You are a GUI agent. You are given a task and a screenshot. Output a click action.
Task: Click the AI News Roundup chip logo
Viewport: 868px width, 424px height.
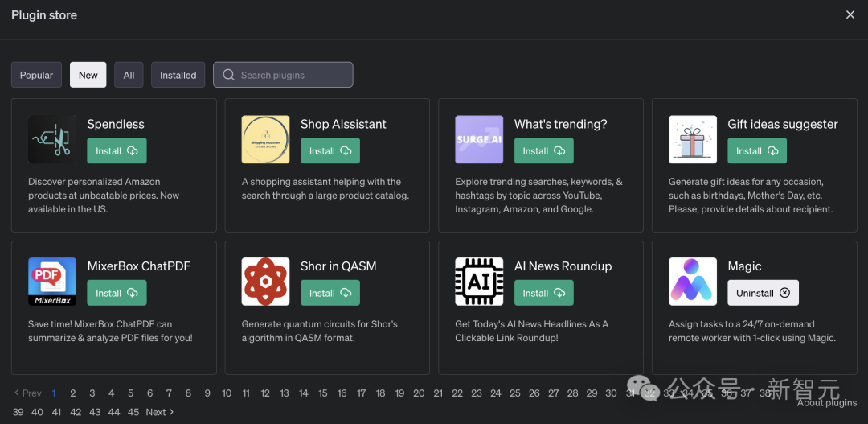click(x=479, y=282)
